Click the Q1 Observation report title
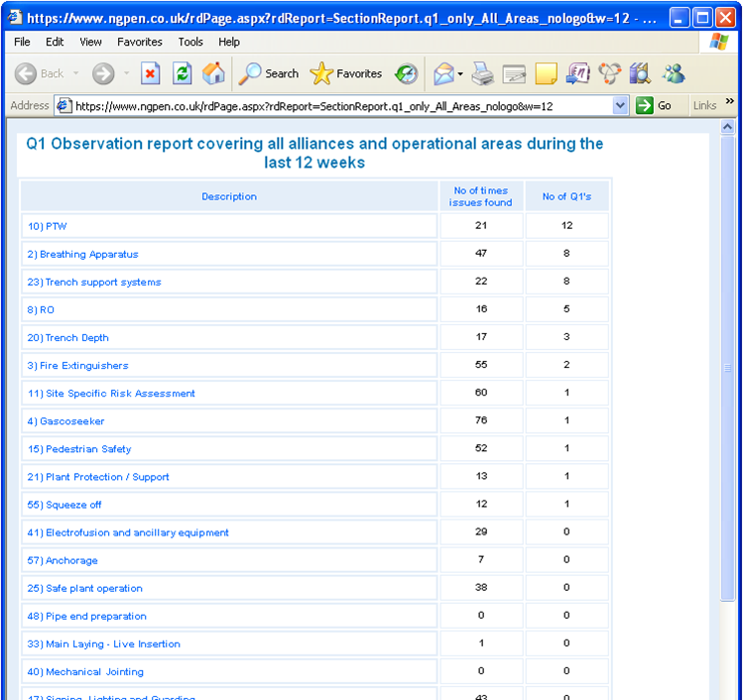743x700 pixels. [314, 153]
